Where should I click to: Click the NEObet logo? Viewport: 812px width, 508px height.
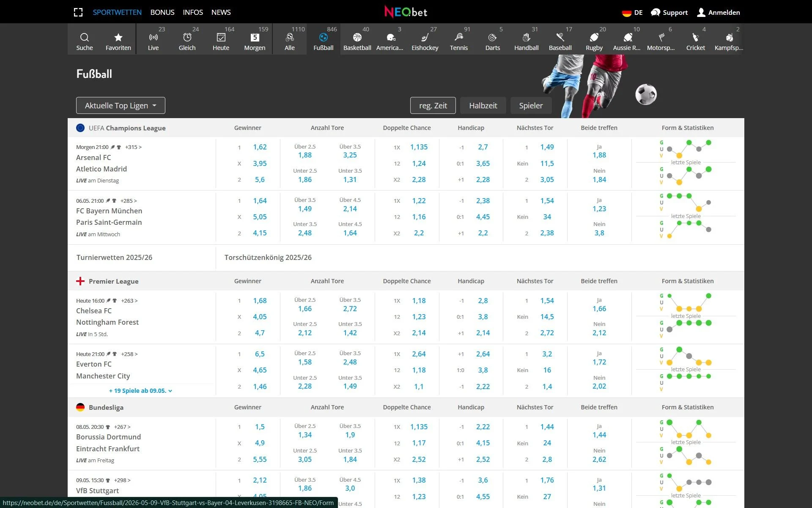coord(406,12)
